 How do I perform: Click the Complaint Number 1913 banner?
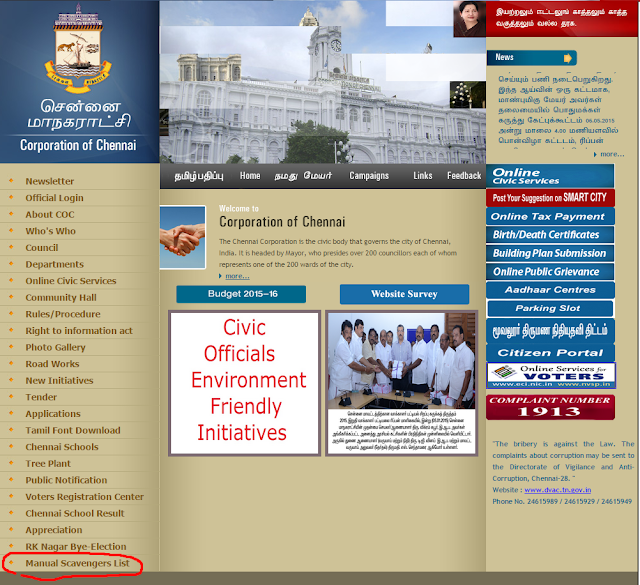(550, 407)
